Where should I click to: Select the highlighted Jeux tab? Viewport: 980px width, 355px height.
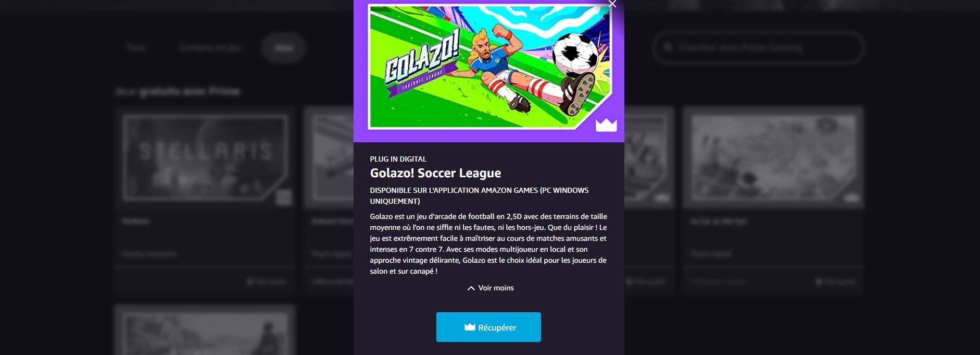tap(283, 47)
